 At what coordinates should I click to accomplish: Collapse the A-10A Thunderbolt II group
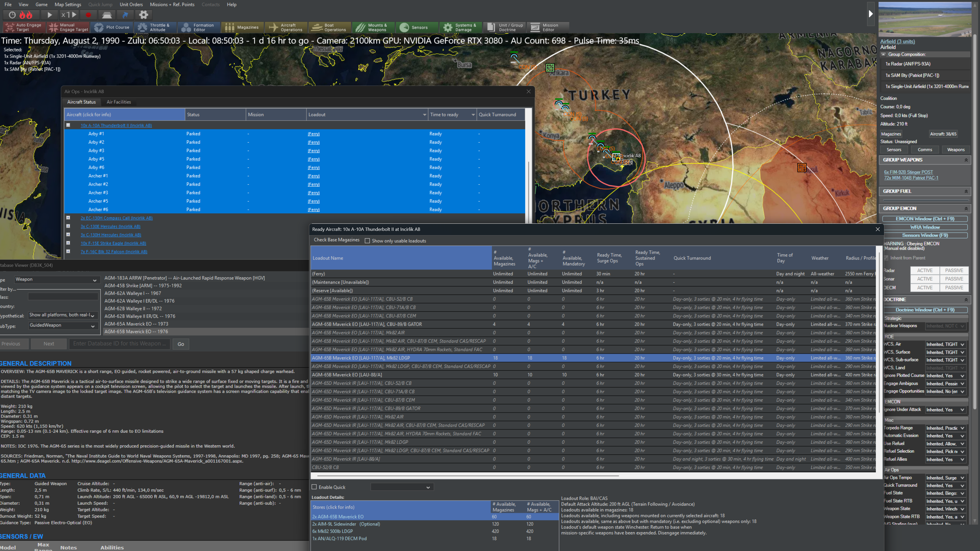pos(68,125)
